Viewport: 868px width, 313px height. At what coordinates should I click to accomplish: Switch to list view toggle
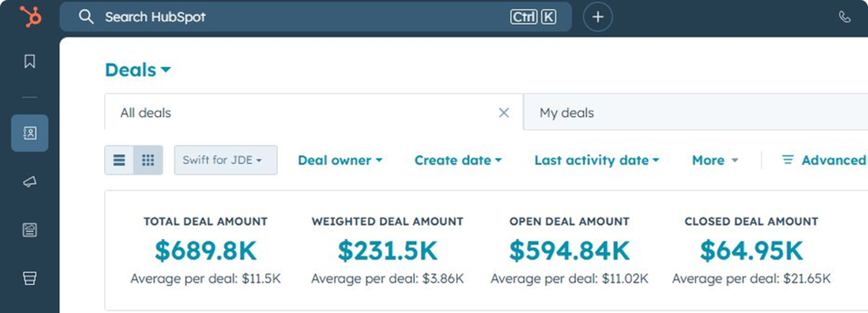tap(119, 160)
